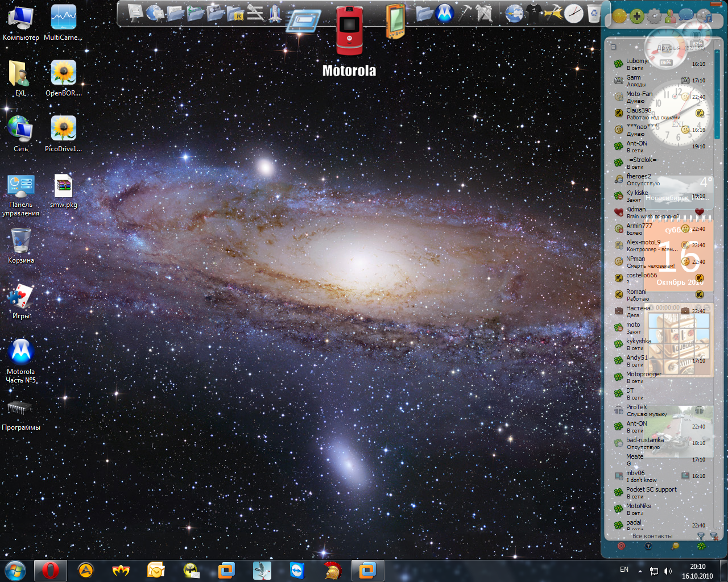Open the recycle bin dock icon

pos(593,13)
